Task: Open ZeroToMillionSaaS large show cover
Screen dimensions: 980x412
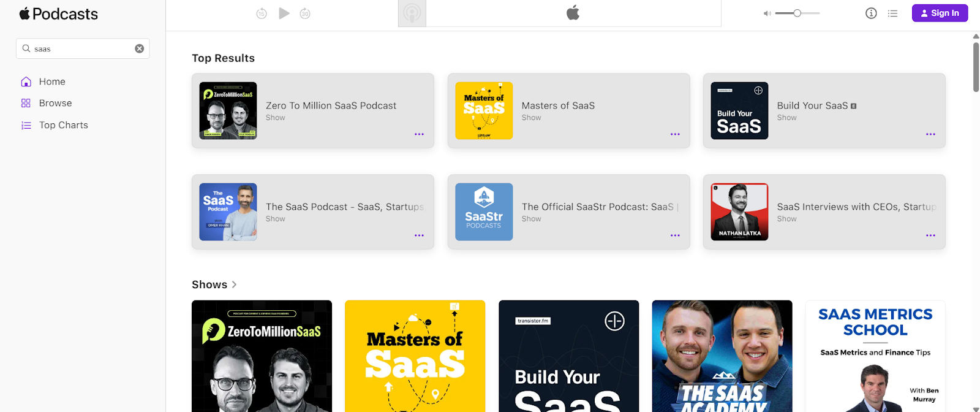Action: 262,356
